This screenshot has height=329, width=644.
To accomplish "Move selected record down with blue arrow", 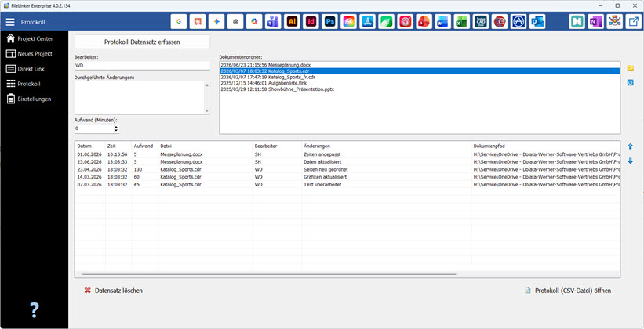I will [x=631, y=161].
